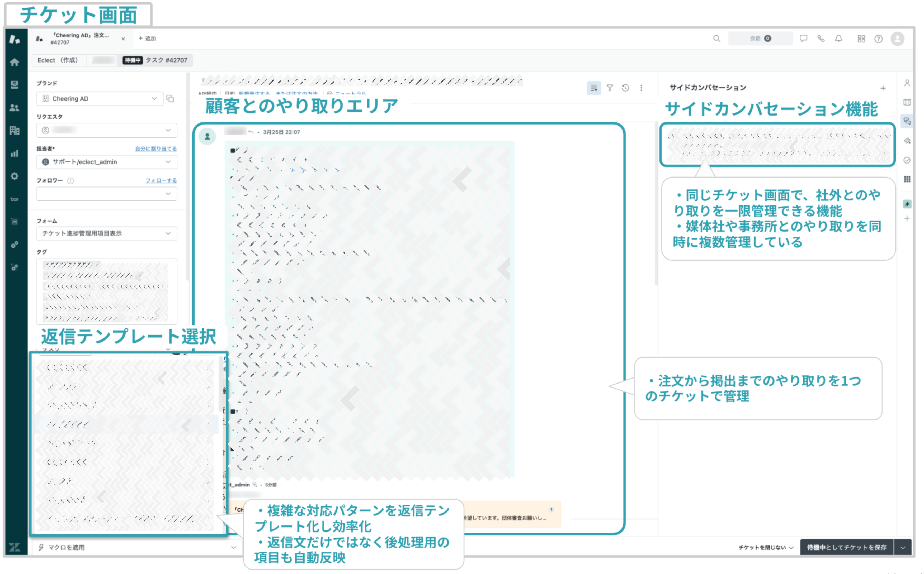Expand the 担当者 サポート/eclect_admin dropdown
Image resolution: width=924 pixels, height=574 pixels.
pos(107,162)
